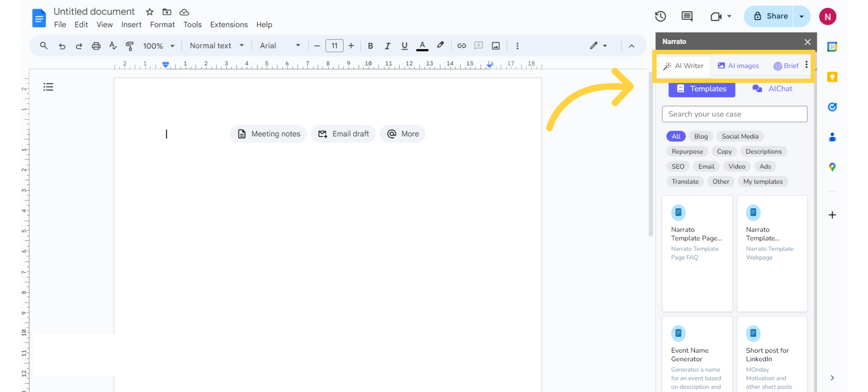Insert Email draft chip
Screen dimensions: 868x392
click(344, 134)
